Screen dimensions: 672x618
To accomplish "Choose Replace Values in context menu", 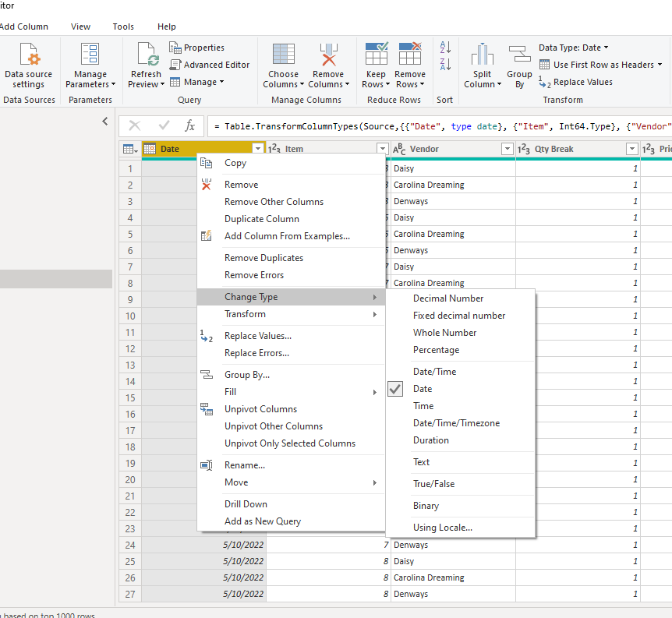I will coord(291,336).
